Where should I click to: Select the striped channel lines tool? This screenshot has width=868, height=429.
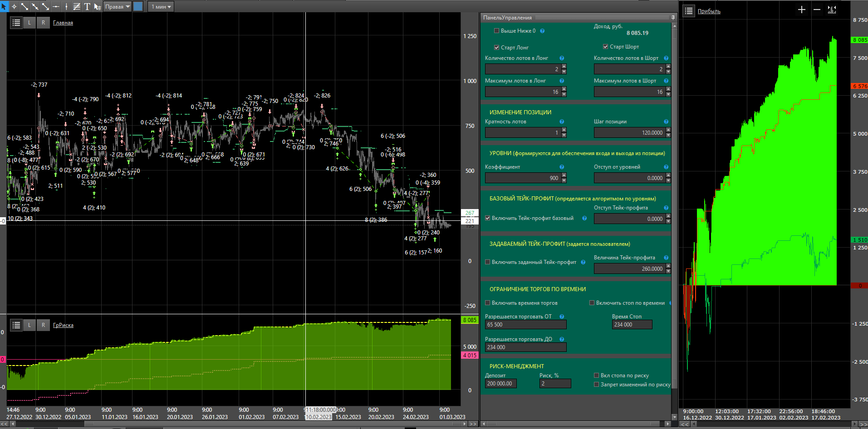77,6
